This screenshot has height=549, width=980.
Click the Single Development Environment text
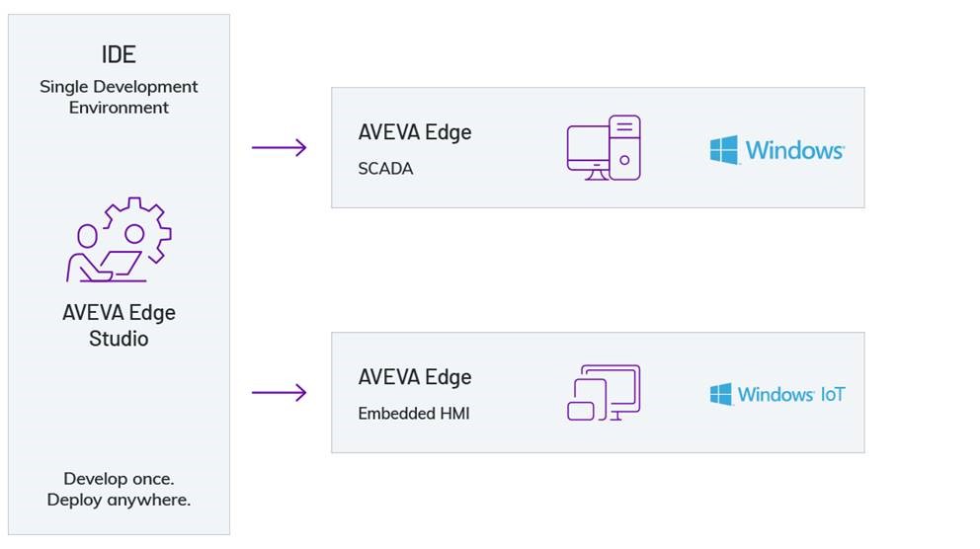119,97
